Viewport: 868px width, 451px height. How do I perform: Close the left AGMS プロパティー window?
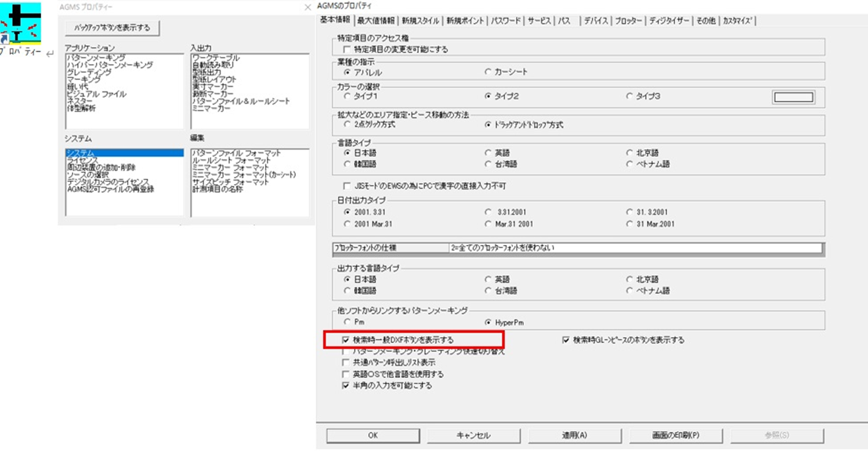(308, 8)
